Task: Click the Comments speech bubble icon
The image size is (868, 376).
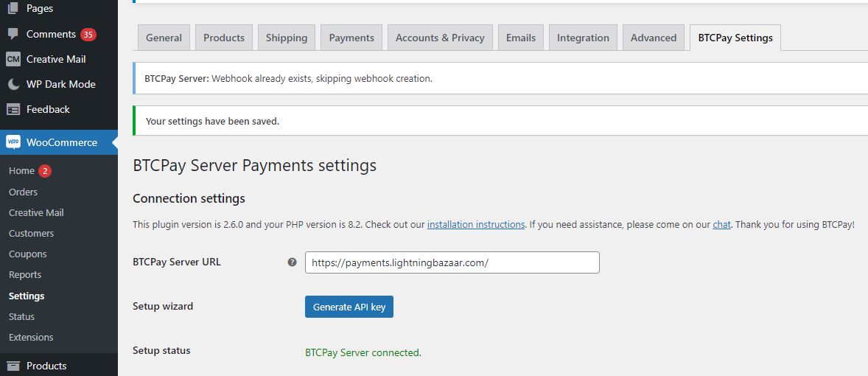Action: point(13,34)
